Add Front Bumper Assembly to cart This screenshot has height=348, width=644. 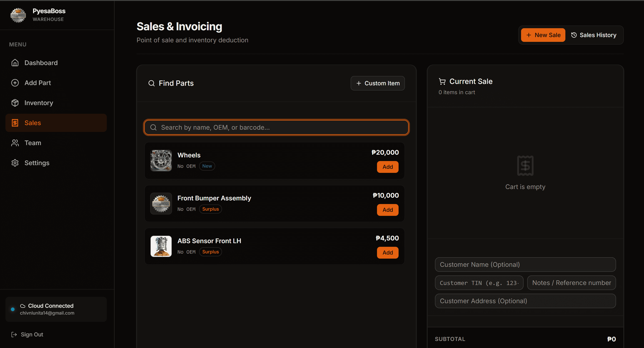pos(387,210)
